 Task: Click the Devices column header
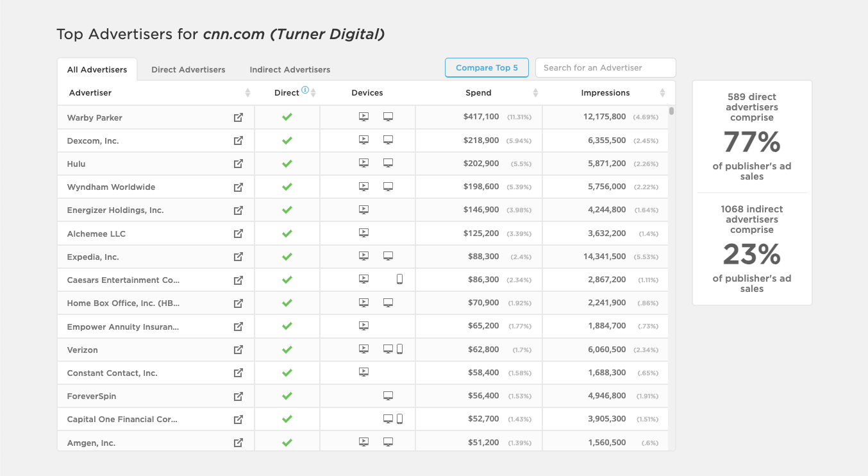tap(367, 93)
